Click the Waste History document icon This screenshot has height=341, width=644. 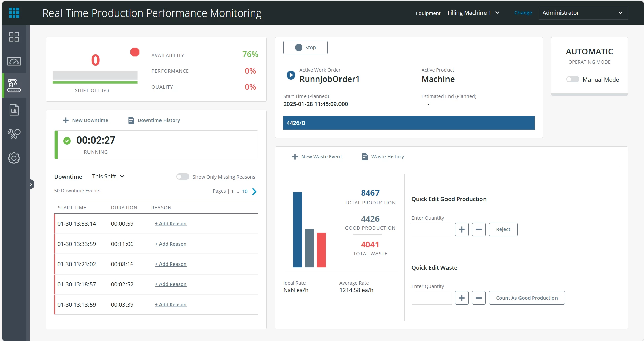pyautogui.click(x=365, y=157)
